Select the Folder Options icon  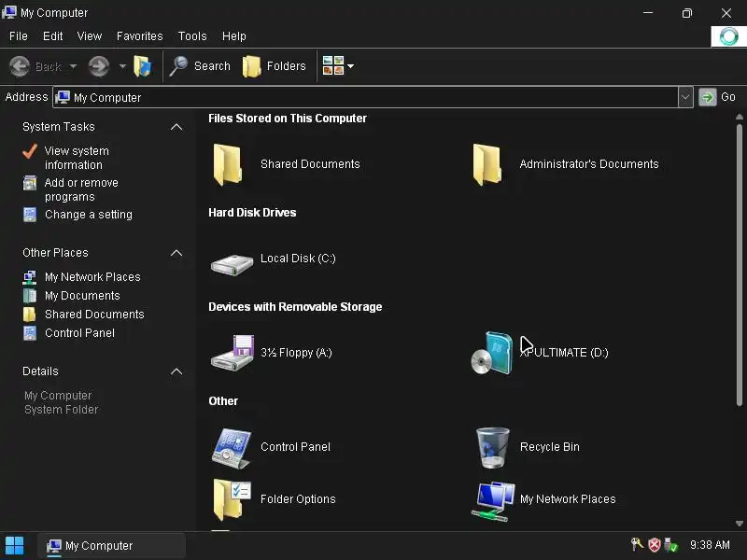tap(232, 500)
